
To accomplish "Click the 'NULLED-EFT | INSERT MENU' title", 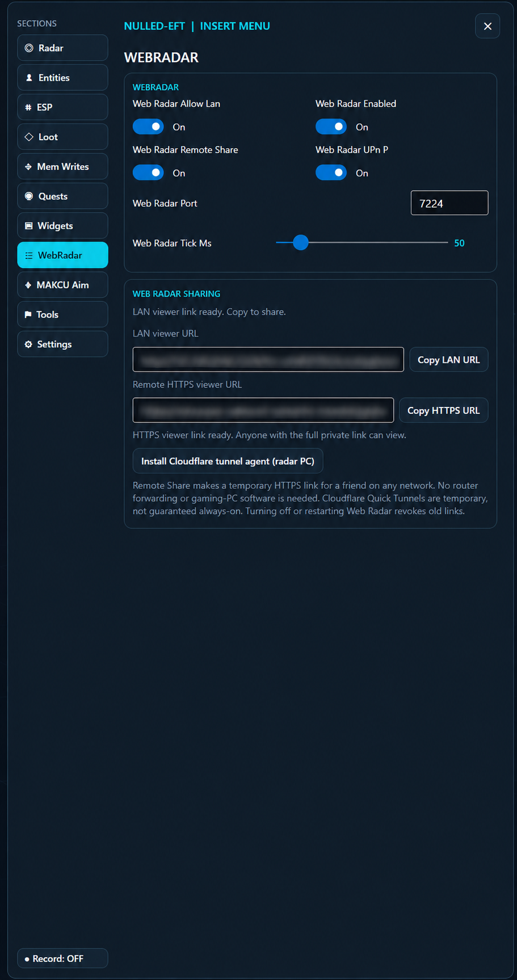I will point(197,26).
